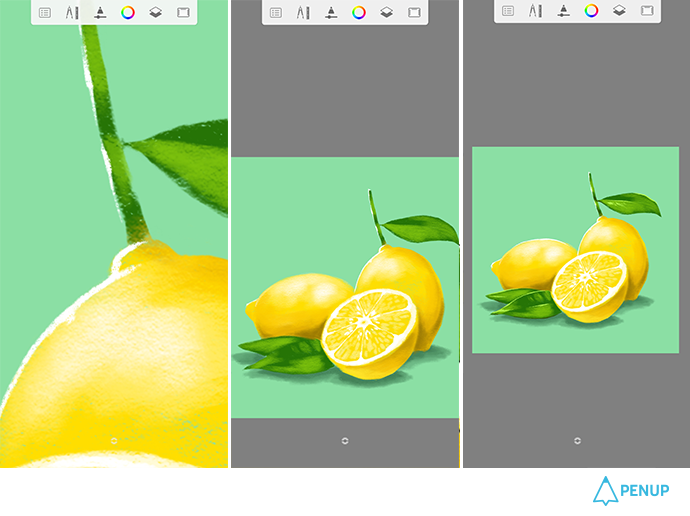Click the square lemon canvas on the fully zoomed-out screen
690x516 pixels.
576,250
